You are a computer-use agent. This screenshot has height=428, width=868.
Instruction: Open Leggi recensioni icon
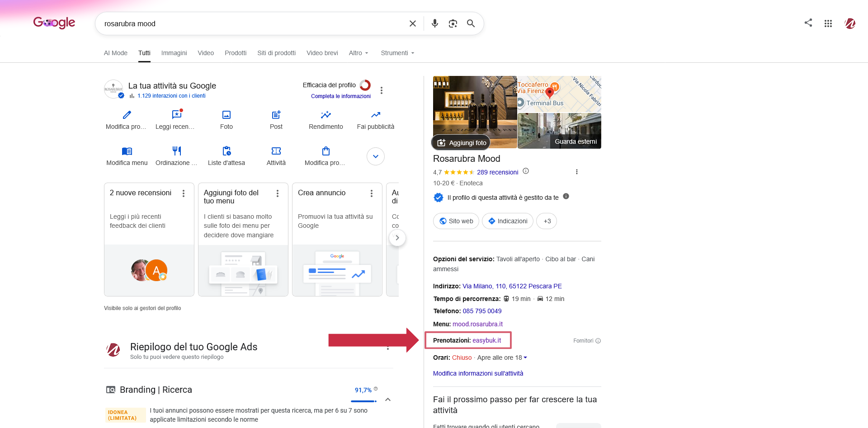point(177,115)
